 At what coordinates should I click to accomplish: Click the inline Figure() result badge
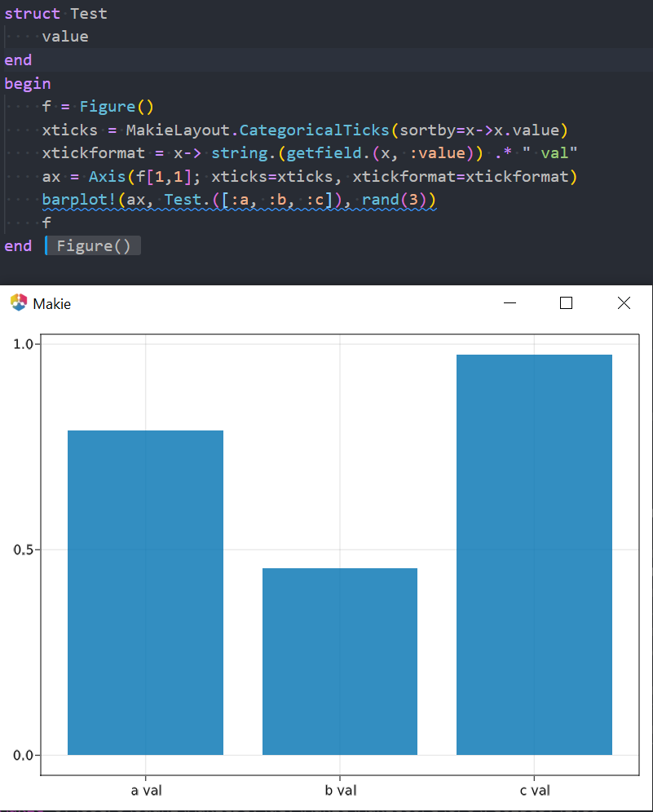click(92, 245)
